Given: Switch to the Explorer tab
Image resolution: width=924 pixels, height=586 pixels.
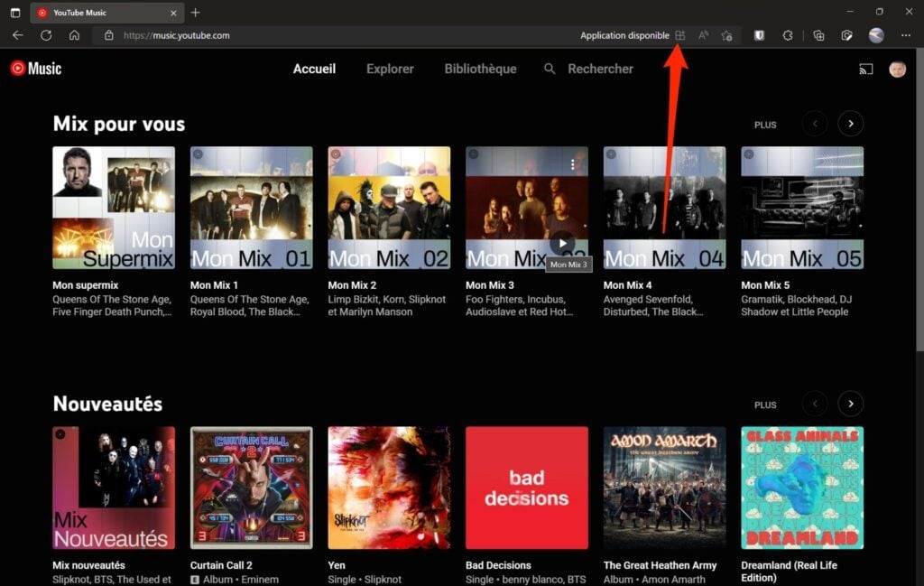Looking at the screenshot, I should pos(390,69).
